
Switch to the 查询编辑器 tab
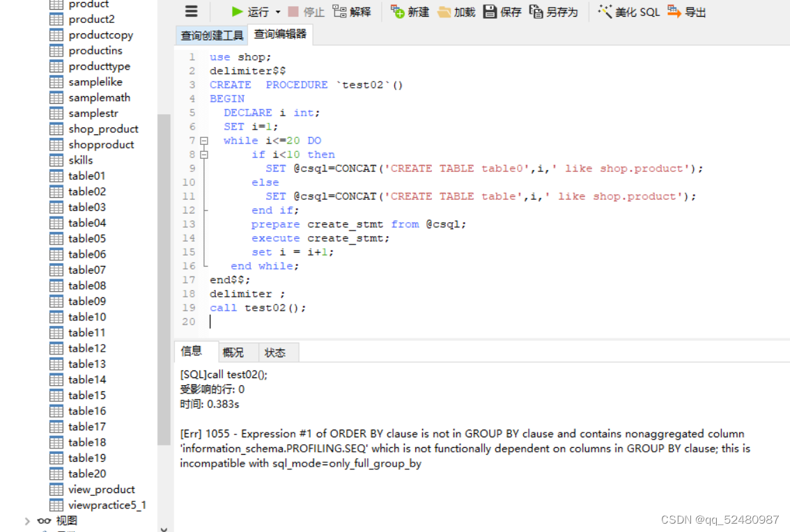(x=280, y=34)
